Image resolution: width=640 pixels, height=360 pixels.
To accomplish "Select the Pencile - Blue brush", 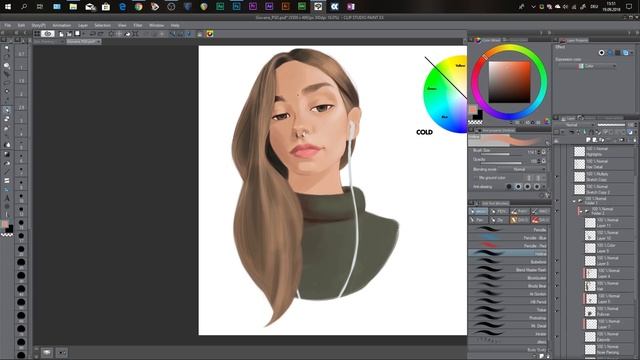I will (x=508, y=238).
